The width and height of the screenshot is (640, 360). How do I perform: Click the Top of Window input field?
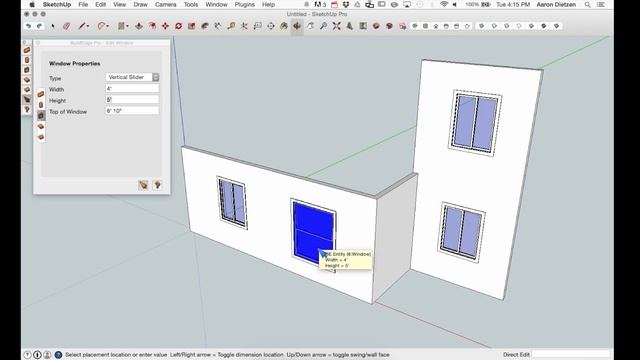[x=132, y=111]
